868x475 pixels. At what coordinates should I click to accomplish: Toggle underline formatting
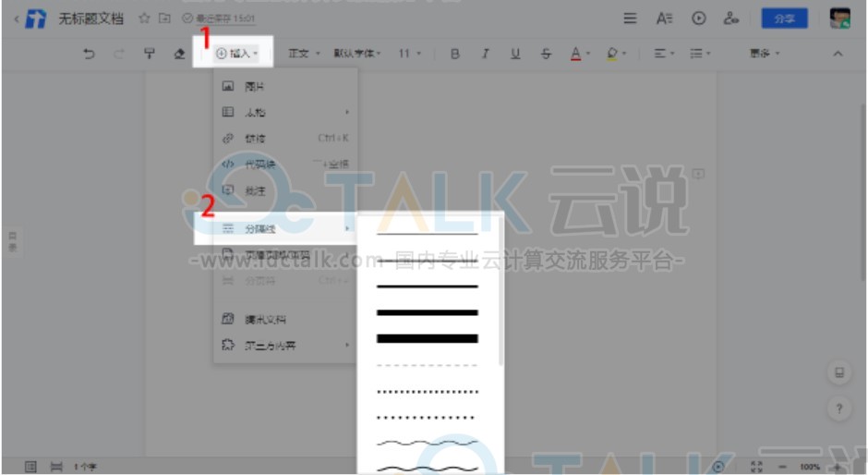[515, 54]
